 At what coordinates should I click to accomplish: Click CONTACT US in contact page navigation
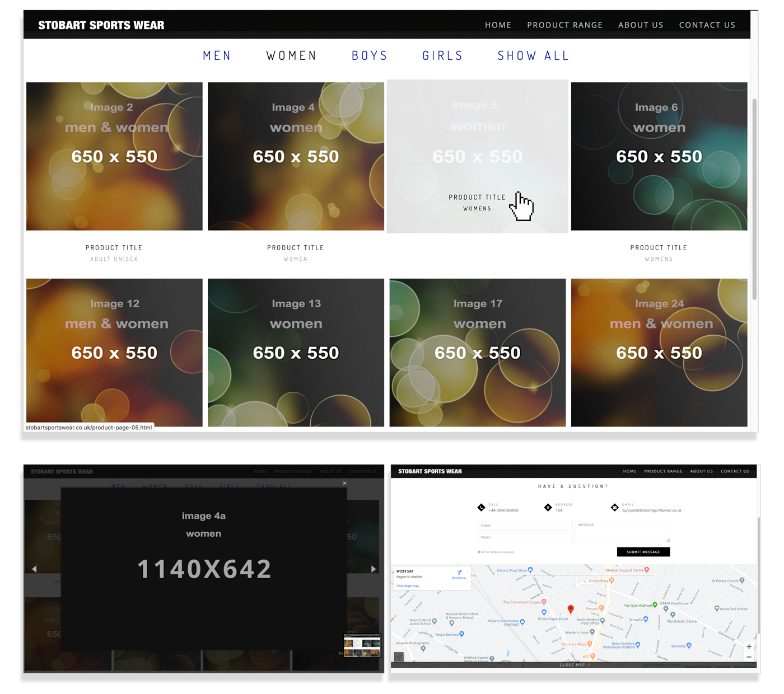(x=735, y=471)
